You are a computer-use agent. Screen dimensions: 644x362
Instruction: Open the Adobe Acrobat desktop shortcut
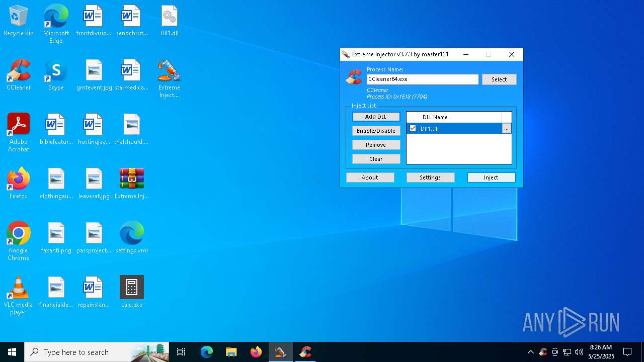point(19,133)
